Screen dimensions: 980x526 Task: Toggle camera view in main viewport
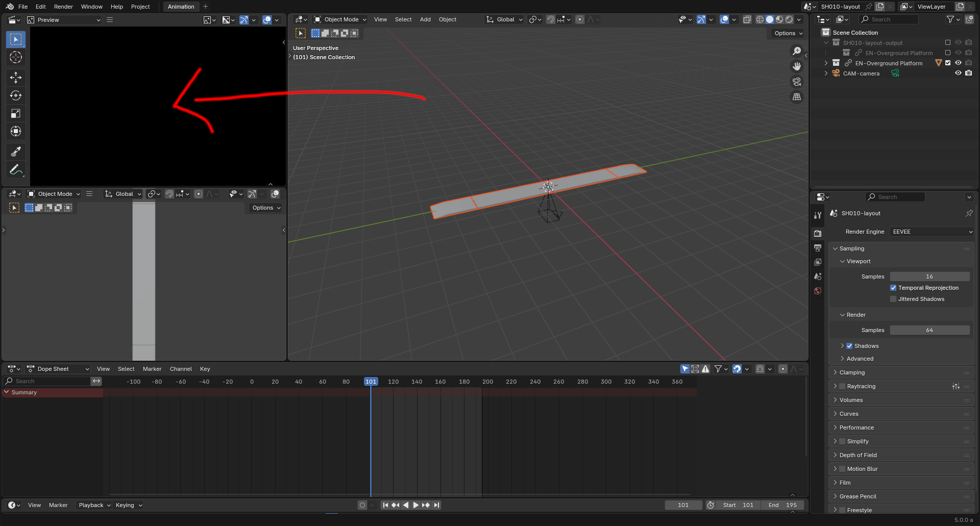pos(796,82)
